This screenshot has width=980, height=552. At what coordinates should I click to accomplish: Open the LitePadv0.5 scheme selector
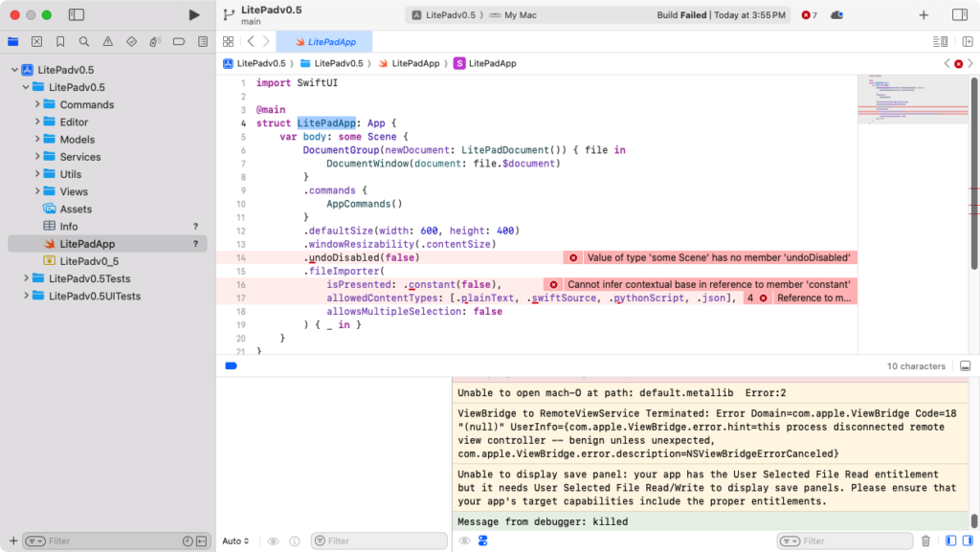click(446, 15)
